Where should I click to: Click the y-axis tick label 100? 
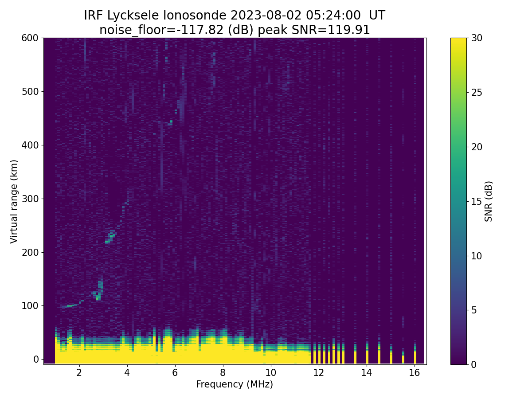tap(30, 305)
